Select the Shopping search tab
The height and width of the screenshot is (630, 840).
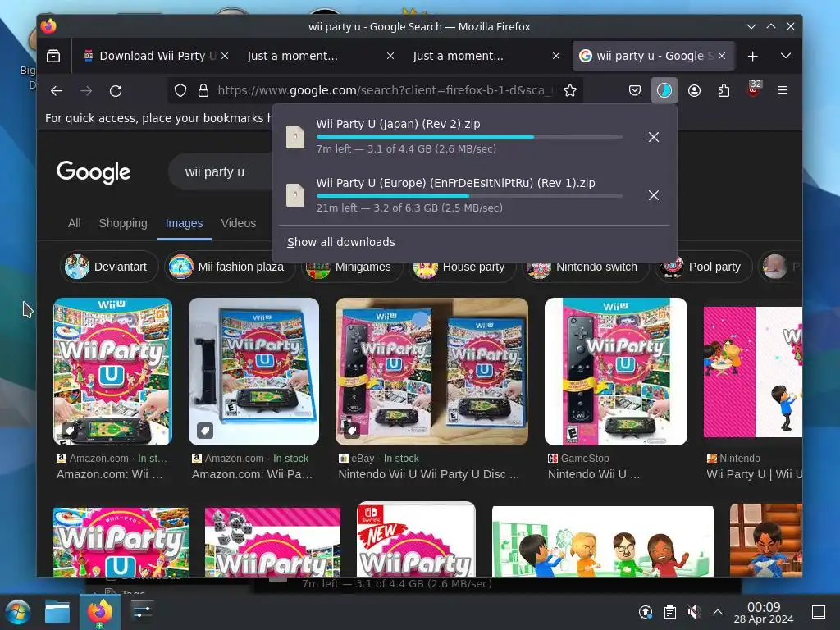pos(123,223)
